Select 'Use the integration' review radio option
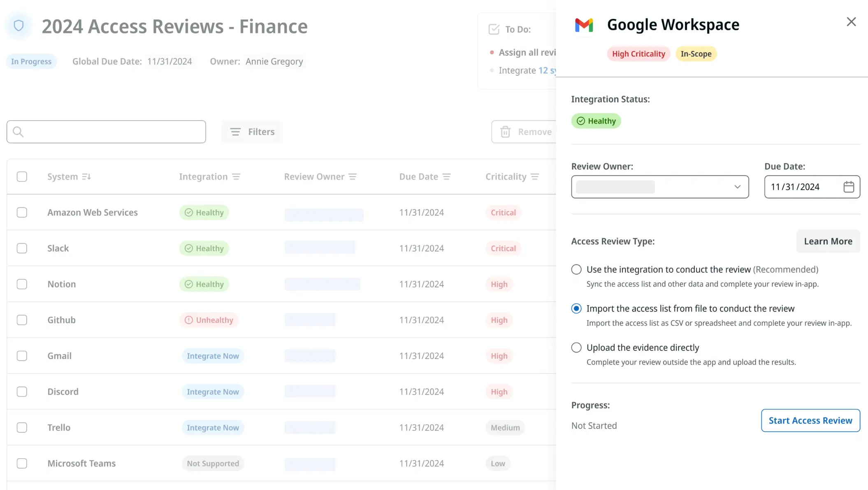The width and height of the screenshot is (868, 490). point(576,269)
